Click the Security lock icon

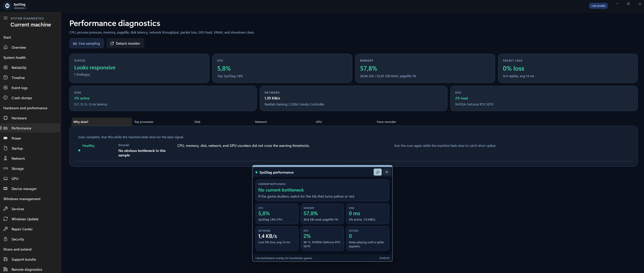click(x=6, y=239)
